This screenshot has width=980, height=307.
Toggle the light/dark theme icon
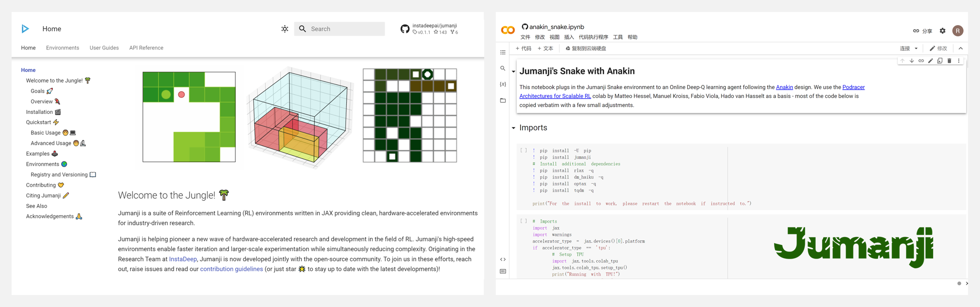tap(285, 29)
